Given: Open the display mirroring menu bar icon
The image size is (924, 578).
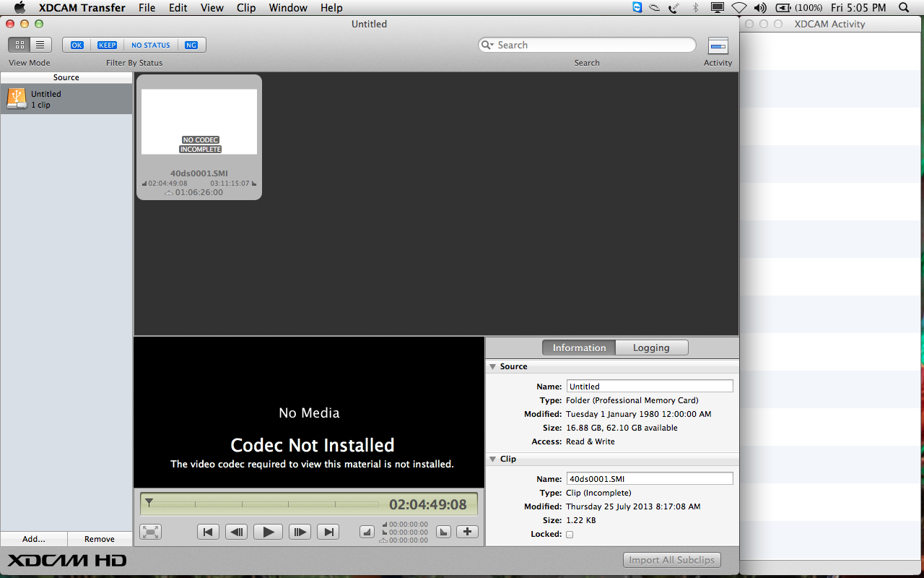Looking at the screenshot, I should tap(718, 8).
